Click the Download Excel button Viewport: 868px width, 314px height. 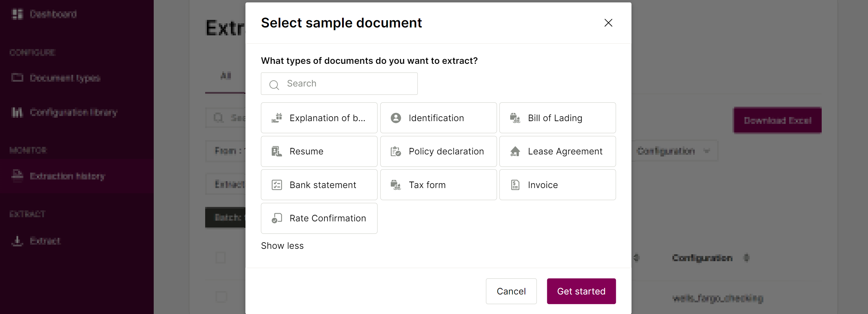777,120
